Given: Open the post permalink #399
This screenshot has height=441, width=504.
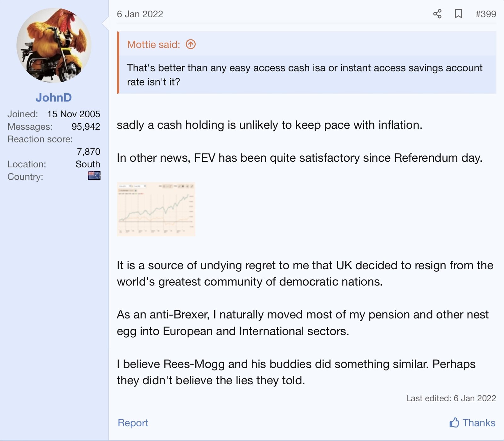Looking at the screenshot, I should [x=485, y=14].
